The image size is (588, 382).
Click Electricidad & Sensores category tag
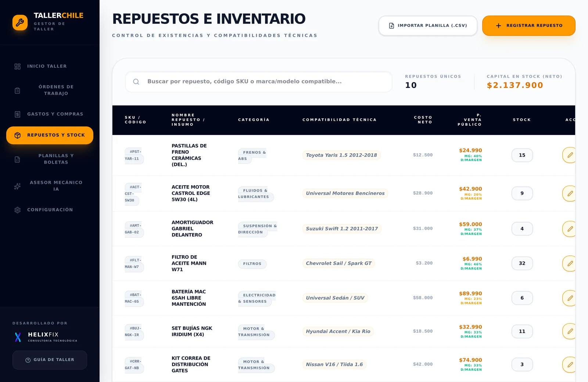(257, 298)
